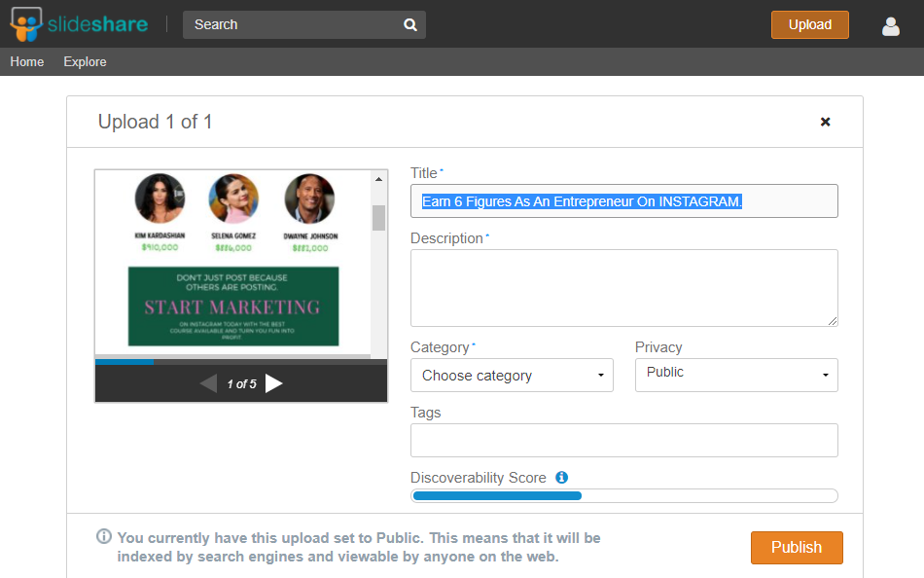Open the Privacy dropdown set to Public
924x578 pixels.
click(736, 375)
